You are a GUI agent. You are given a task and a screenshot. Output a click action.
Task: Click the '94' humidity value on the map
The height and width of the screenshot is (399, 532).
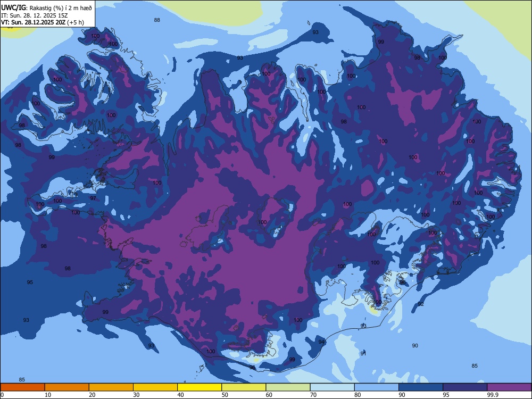click(x=321, y=342)
